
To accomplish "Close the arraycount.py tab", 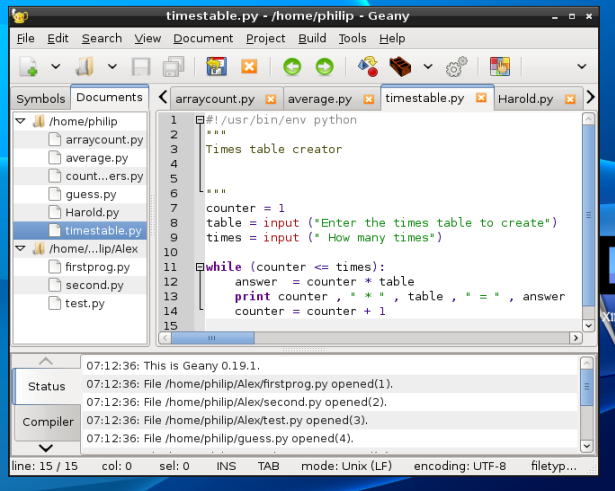I will [271, 99].
